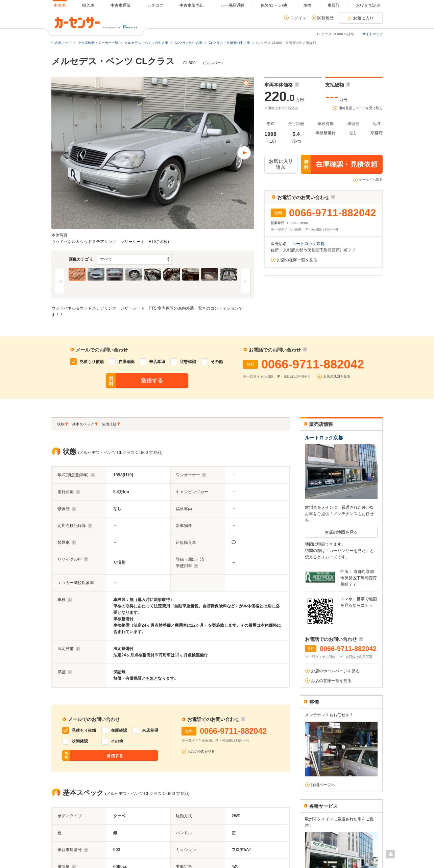Select the engine bay thumbnail
Viewport: 434px width, 868px height.
(228, 274)
